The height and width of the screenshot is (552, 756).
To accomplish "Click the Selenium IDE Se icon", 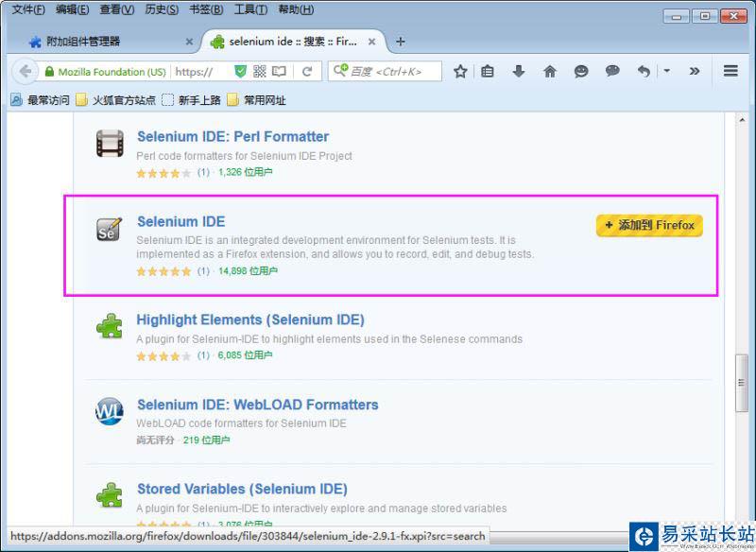I will pos(109,229).
